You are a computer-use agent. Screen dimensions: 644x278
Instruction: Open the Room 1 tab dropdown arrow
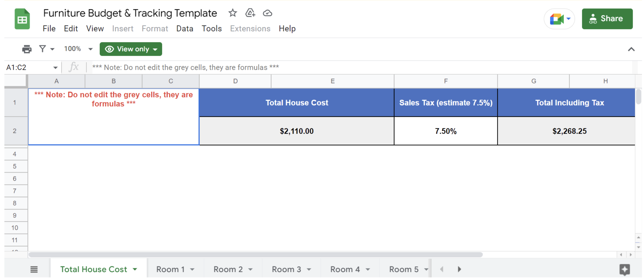[192, 270]
